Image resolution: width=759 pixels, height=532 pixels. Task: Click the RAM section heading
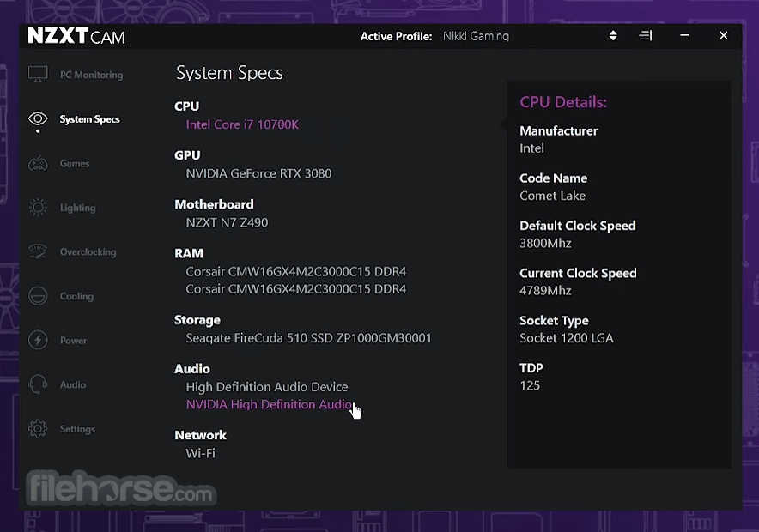[189, 253]
